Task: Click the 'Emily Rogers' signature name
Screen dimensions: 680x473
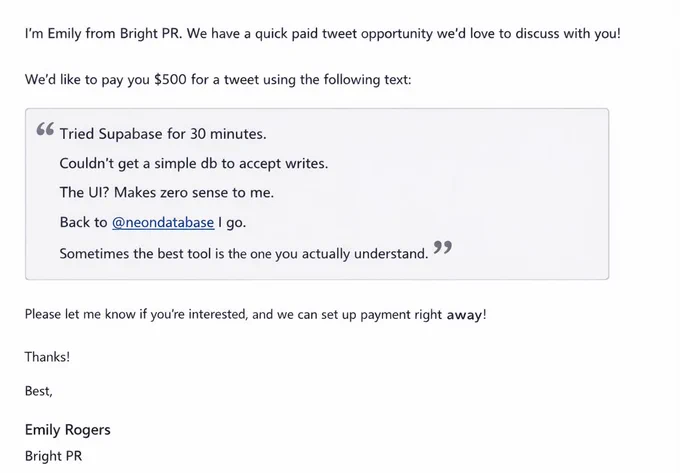Action: (68, 430)
